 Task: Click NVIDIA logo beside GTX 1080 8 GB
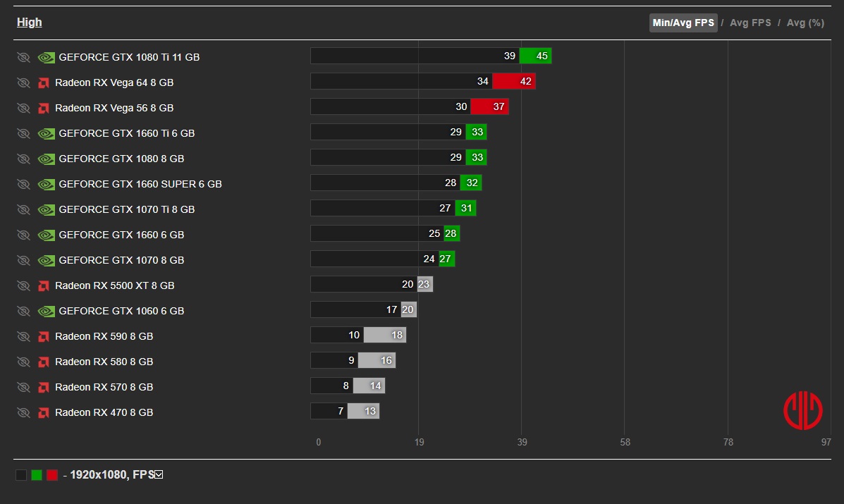coord(47,159)
